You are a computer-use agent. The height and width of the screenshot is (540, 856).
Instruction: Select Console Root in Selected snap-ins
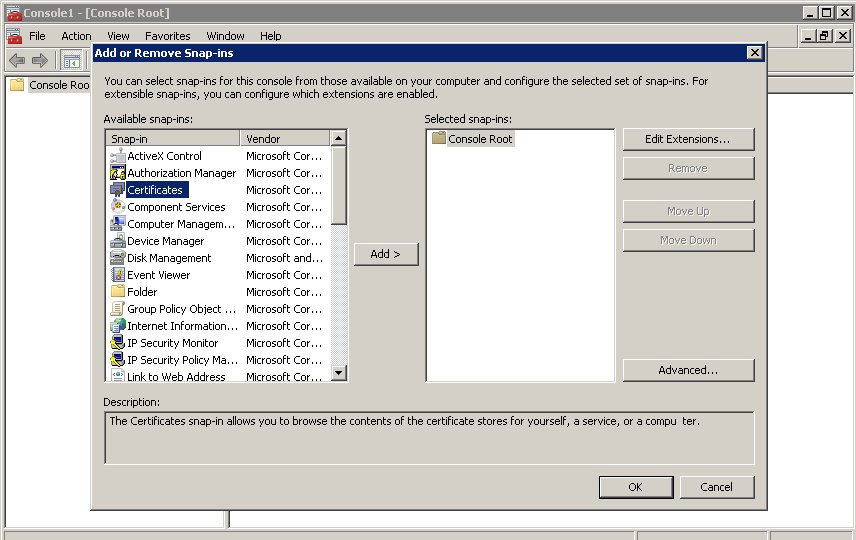pyautogui.click(x=479, y=139)
